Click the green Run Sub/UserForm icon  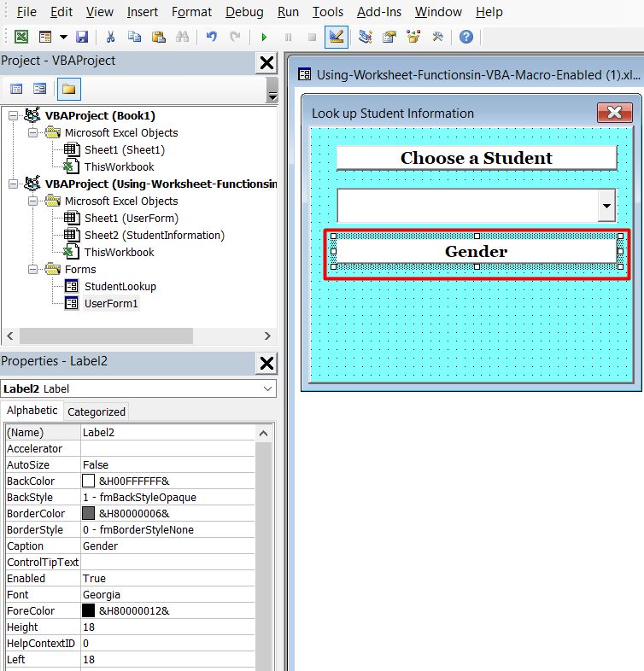[x=264, y=38]
